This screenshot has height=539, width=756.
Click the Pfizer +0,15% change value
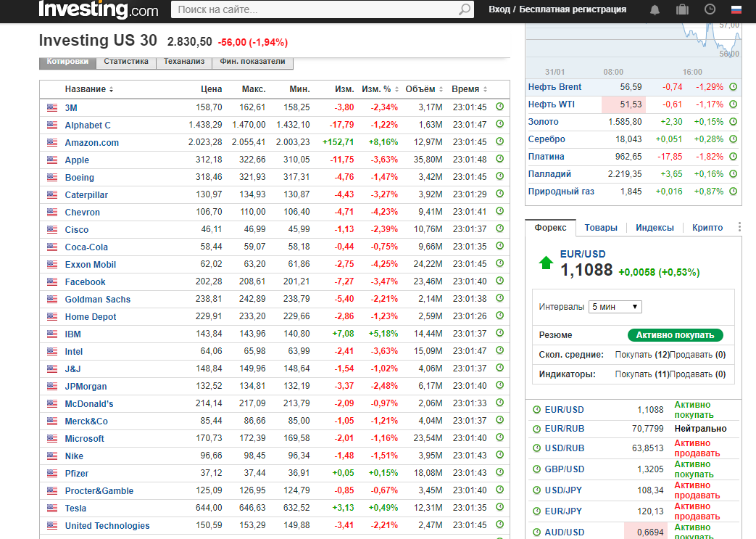pos(383,473)
